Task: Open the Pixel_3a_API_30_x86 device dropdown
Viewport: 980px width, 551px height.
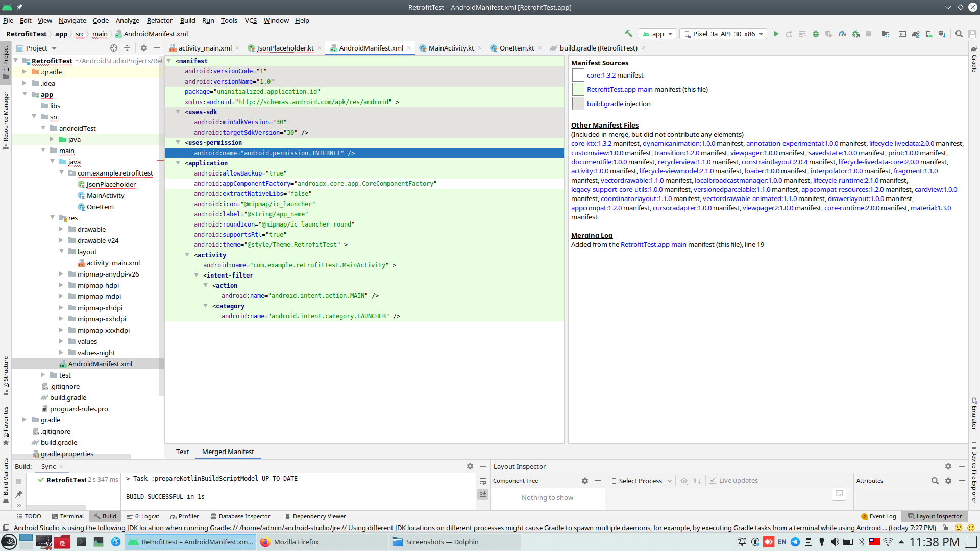Action: [x=724, y=34]
